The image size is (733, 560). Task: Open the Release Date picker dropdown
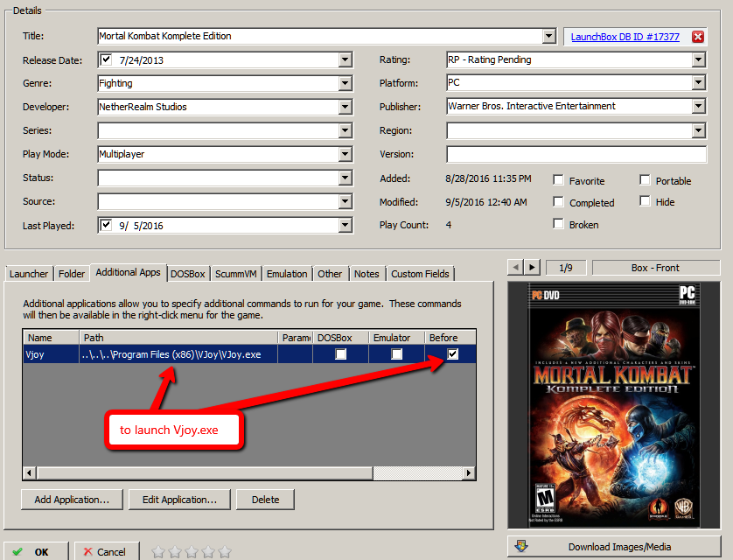click(x=346, y=59)
